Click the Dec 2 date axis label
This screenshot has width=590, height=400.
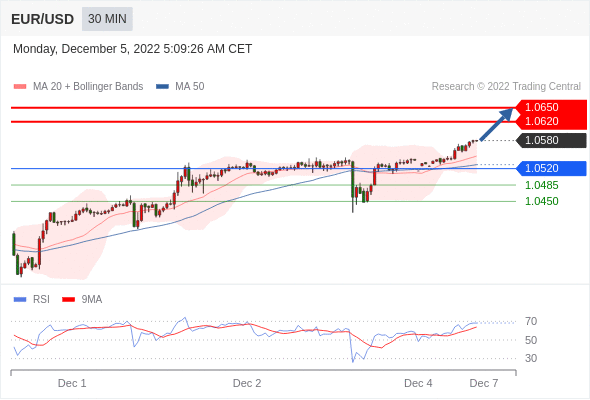tap(247, 383)
